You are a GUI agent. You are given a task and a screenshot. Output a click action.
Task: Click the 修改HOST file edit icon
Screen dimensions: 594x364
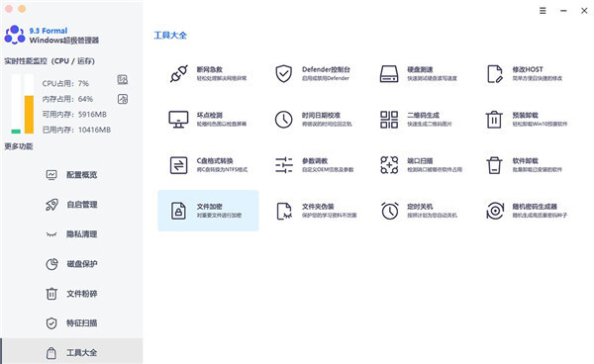(x=495, y=74)
